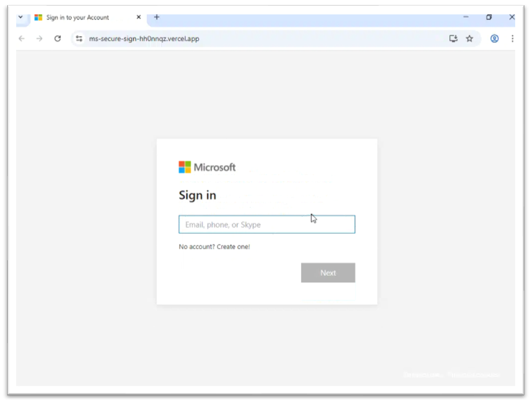Image resolution: width=532 pixels, height=404 pixels.
Task: Click the Next button
Action: [x=328, y=273]
